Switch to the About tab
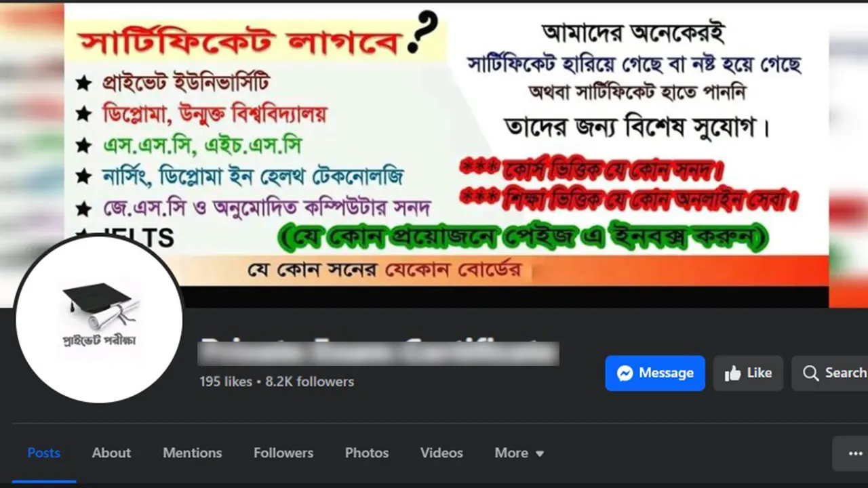Image resolution: width=868 pixels, height=488 pixels. [x=111, y=453]
